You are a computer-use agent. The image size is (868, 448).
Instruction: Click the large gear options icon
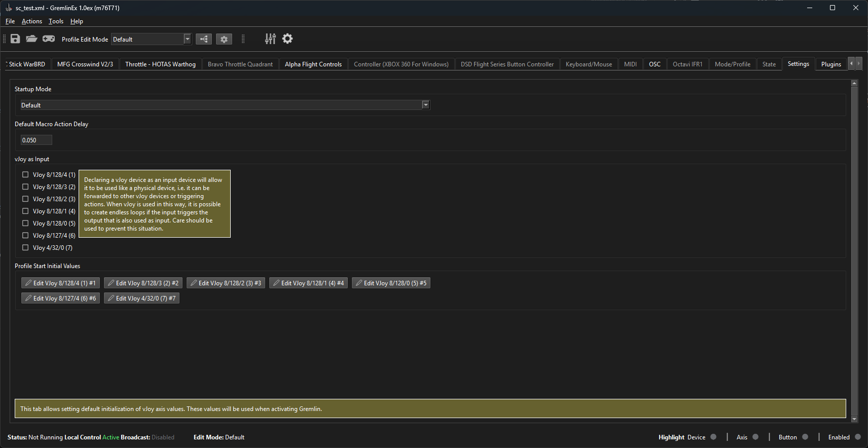click(x=287, y=39)
